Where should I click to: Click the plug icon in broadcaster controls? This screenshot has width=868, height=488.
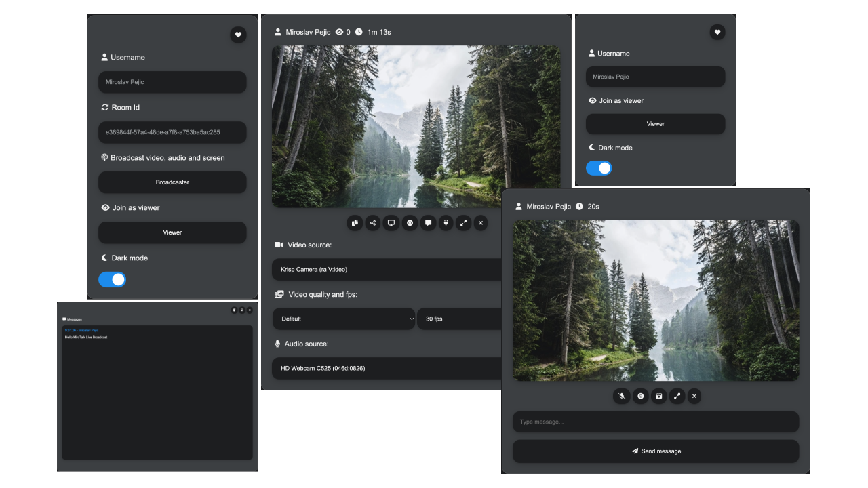[446, 222]
